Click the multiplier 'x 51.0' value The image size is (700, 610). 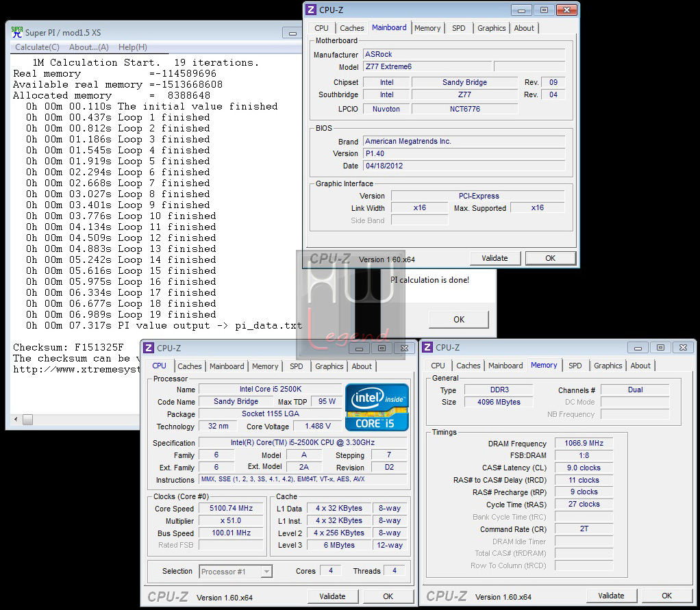click(231, 521)
